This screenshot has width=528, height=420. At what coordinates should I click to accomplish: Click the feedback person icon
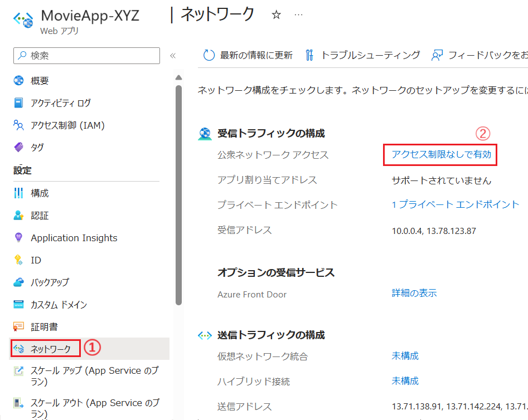(x=437, y=55)
